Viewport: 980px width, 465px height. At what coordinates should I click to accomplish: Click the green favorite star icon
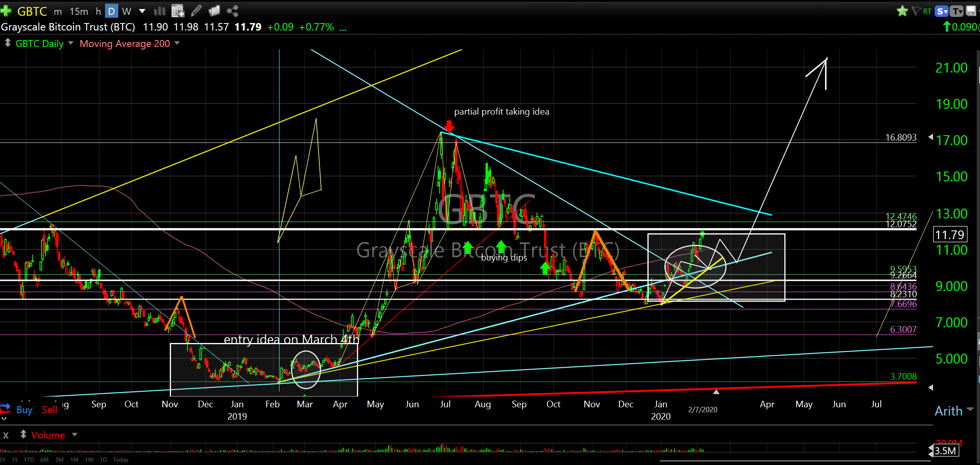click(902, 11)
